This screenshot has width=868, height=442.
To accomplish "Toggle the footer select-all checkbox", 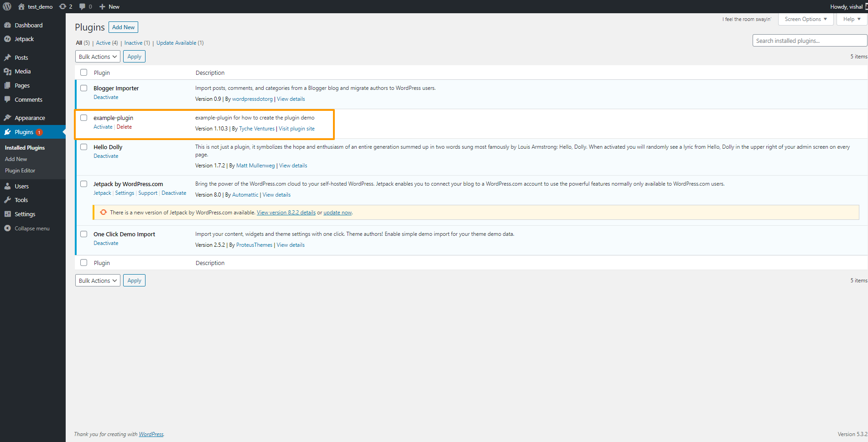I will 84,262.
